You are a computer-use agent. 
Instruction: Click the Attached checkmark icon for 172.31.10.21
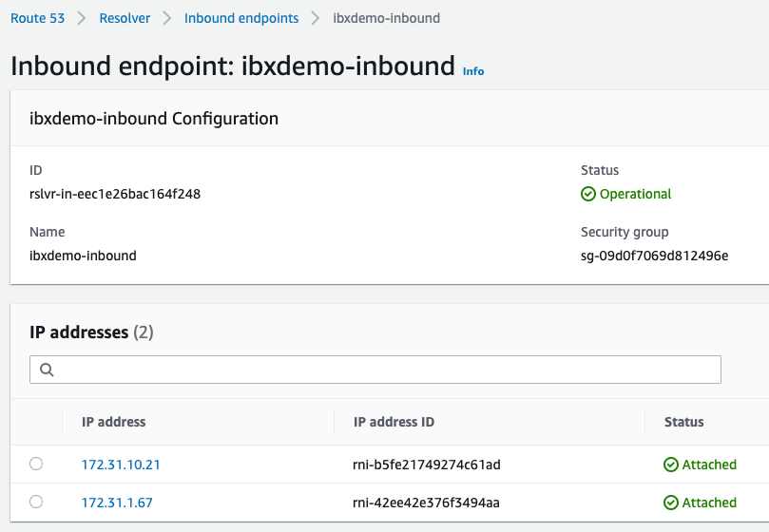tap(671, 465)
